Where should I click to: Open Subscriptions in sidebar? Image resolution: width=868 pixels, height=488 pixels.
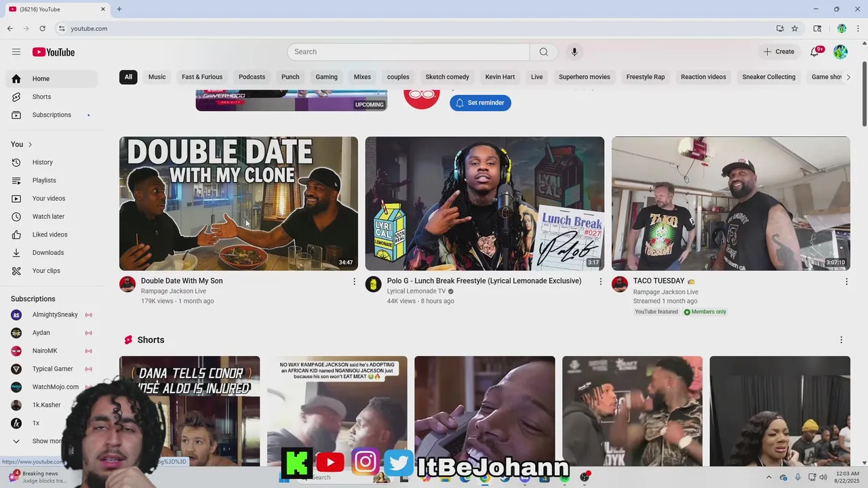[52, 115]
